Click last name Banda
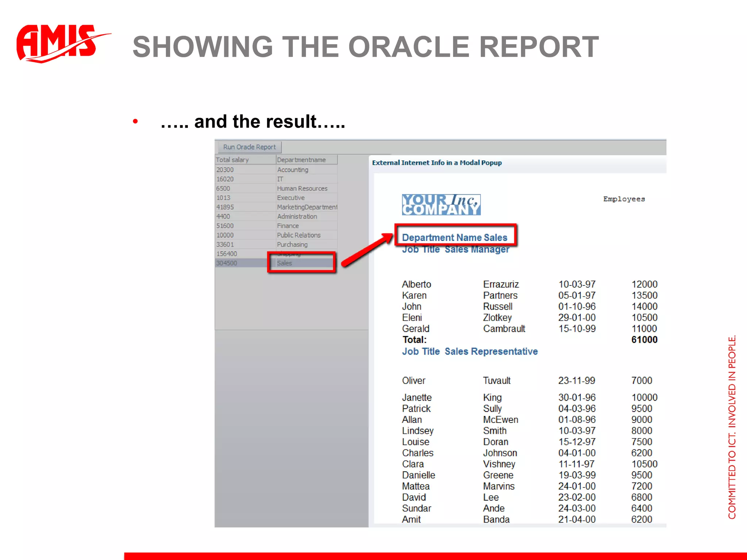747x560 pixels. click(x=496, y=520)
